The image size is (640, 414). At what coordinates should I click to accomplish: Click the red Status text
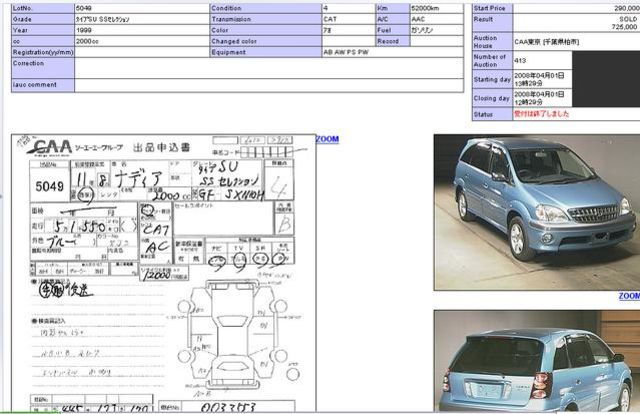tap(541, 114)
